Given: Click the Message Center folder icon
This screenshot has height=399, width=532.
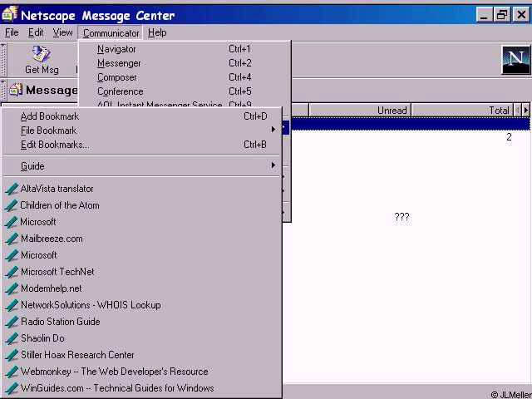Looking at the screenshot, I should 16,90.
